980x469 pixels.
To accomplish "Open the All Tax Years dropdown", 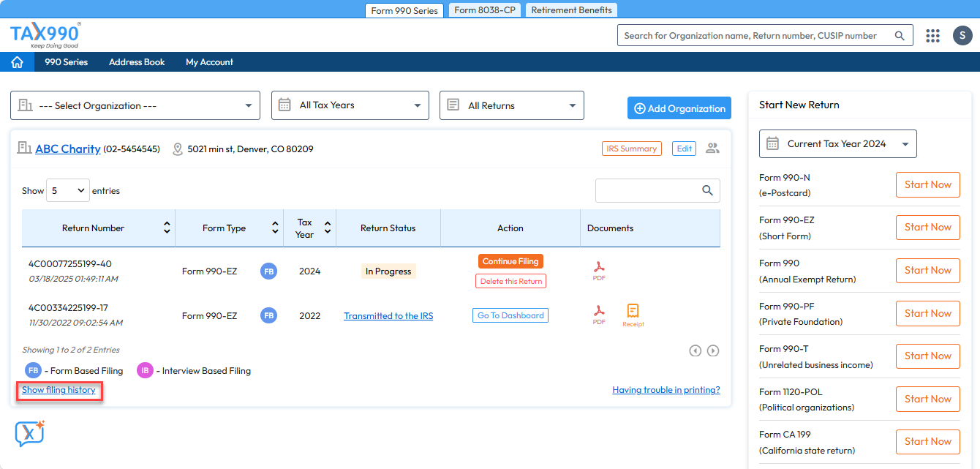I will tap(350, 105).
